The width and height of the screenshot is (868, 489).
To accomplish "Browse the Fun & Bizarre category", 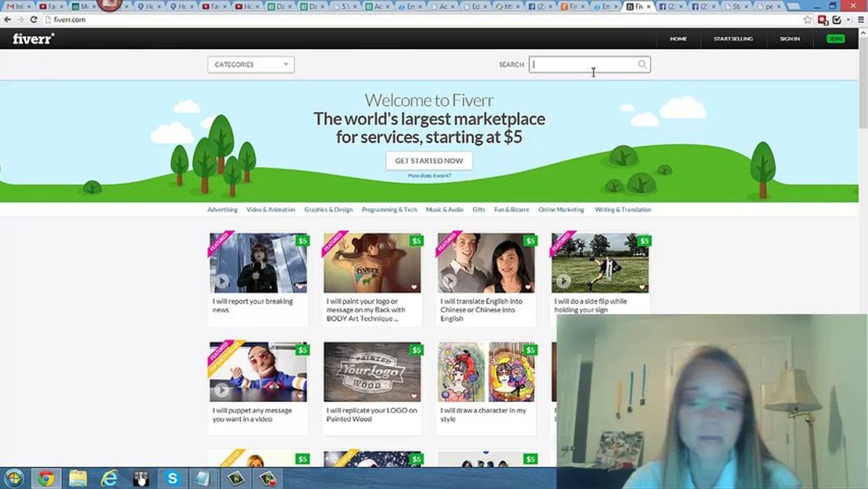I will (512, 210).
